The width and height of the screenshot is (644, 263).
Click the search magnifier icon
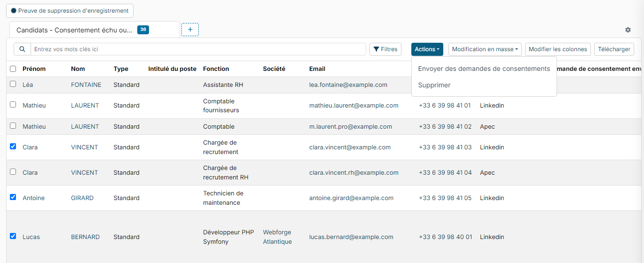(22, 49)
